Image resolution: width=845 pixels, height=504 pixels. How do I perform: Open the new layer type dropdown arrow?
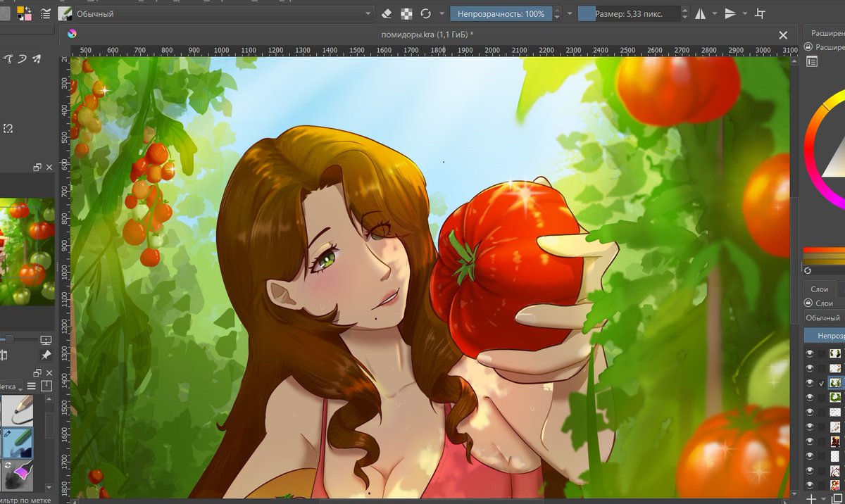[822, 499]
